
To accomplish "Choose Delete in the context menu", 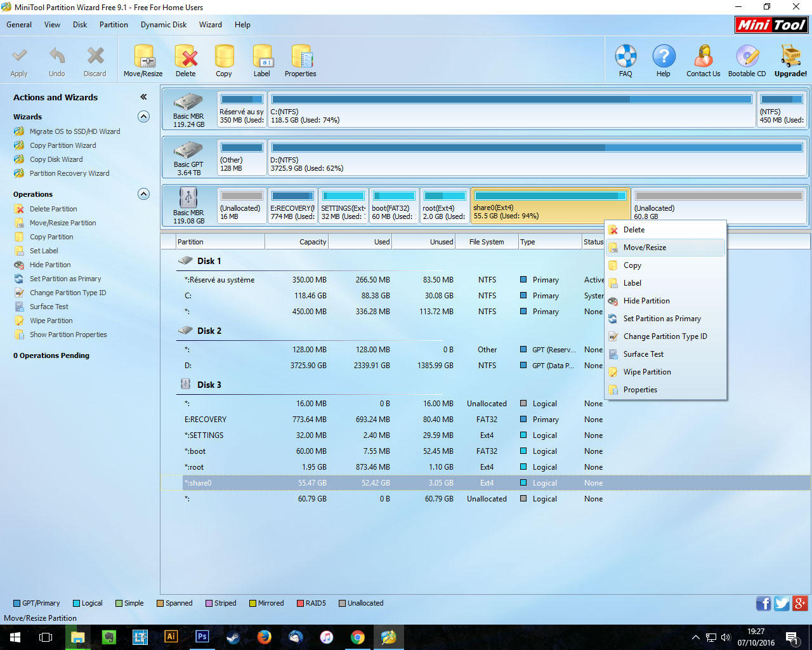I will (665, 230).
